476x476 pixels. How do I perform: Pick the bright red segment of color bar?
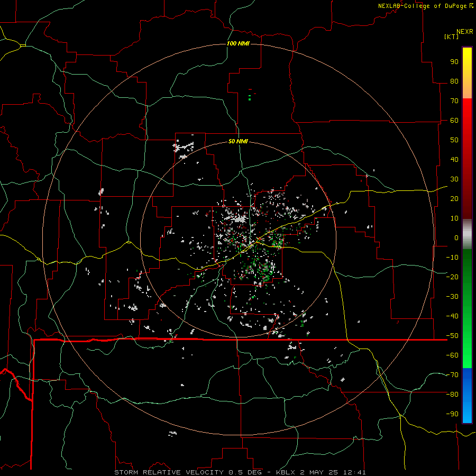coord(467,109)
